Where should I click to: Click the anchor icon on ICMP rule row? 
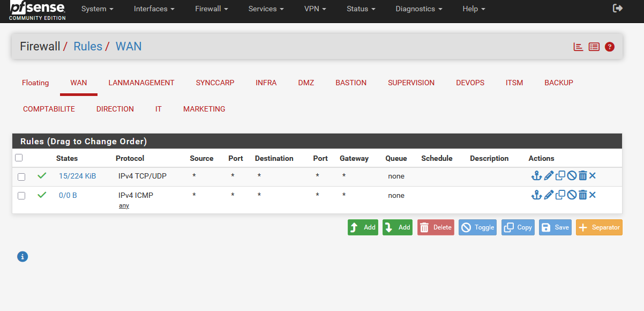point(536,195)
